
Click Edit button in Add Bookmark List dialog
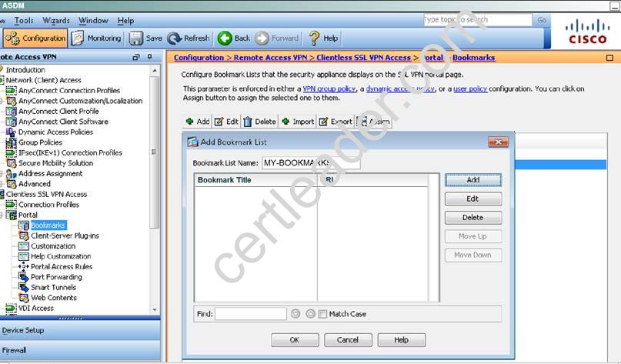[x=473, y=199]
